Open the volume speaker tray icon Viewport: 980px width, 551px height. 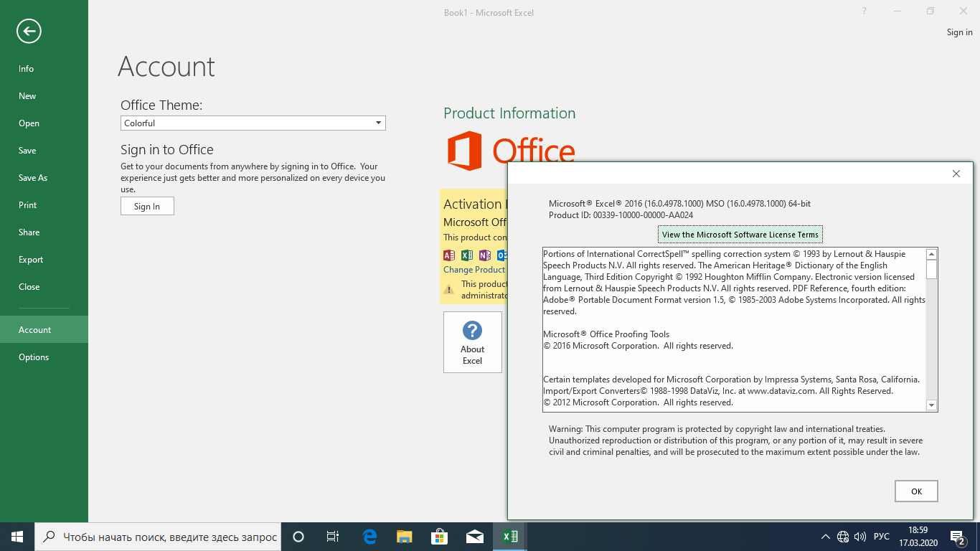click(860, 537)
